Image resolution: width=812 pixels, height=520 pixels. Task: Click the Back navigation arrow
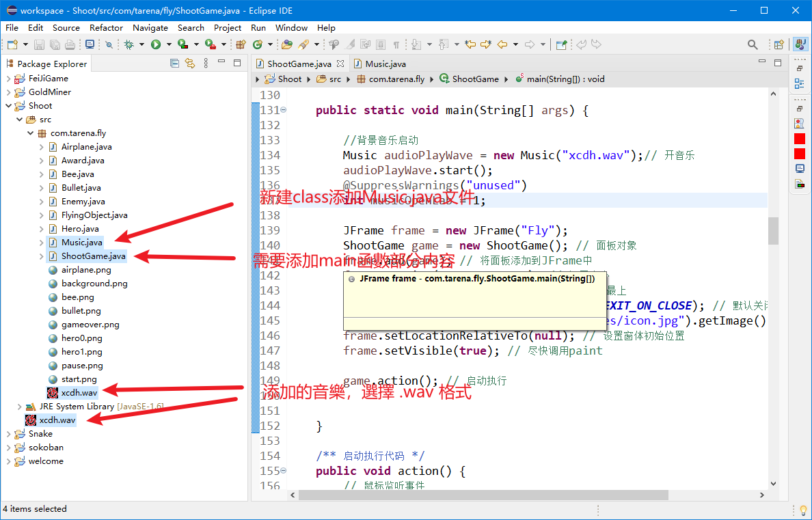coord(502,44)
